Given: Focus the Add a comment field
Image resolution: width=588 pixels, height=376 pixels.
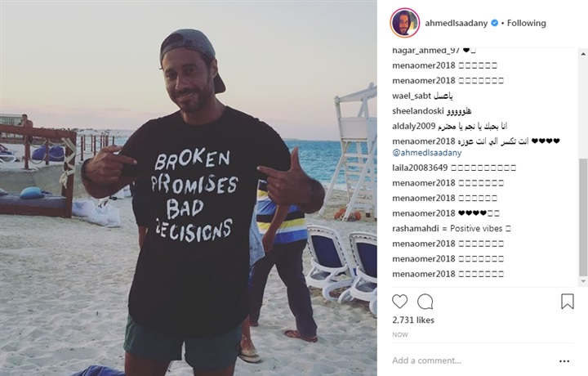Looking at the screenshot, I should [x=473, y=360].
